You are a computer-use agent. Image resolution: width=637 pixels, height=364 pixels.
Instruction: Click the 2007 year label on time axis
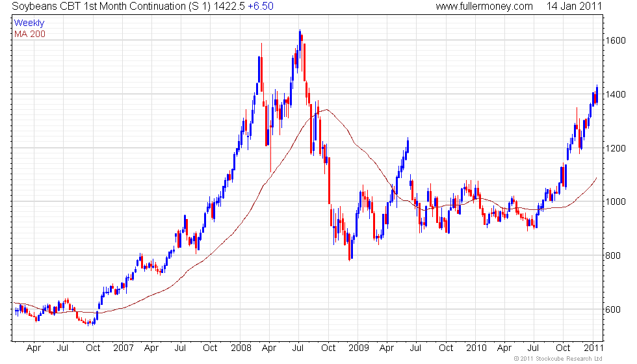click(x=123, y=348)
